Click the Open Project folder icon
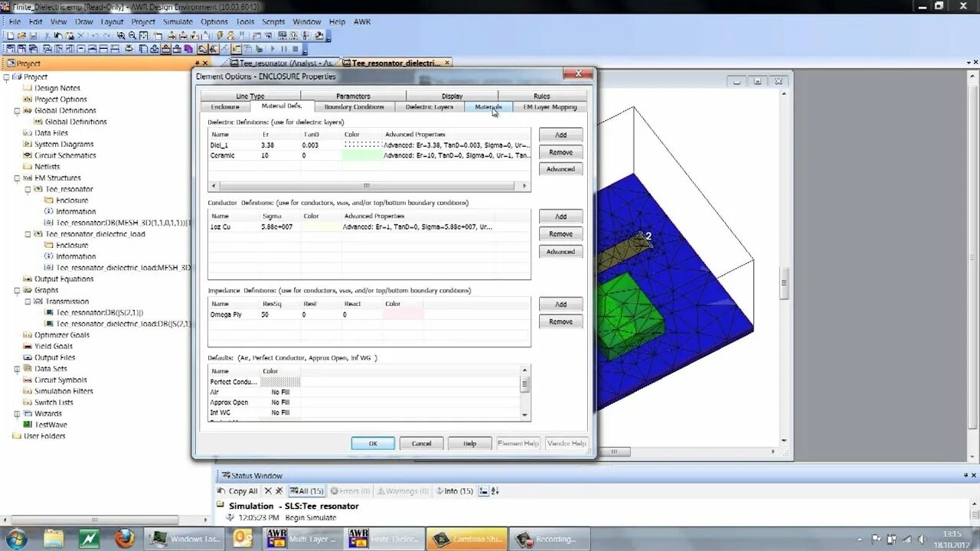 point(22,36)
